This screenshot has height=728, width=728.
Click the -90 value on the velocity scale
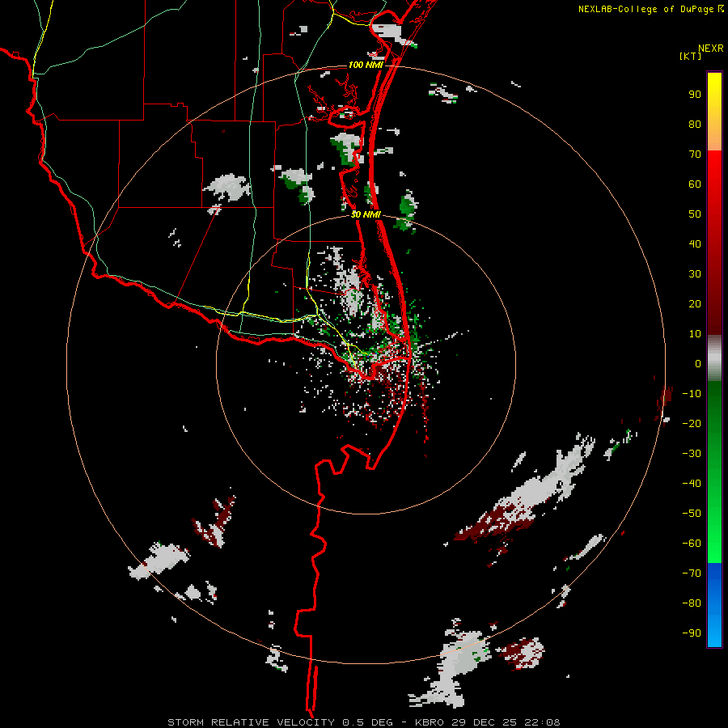pyautogui.click(x=692, y=633)
